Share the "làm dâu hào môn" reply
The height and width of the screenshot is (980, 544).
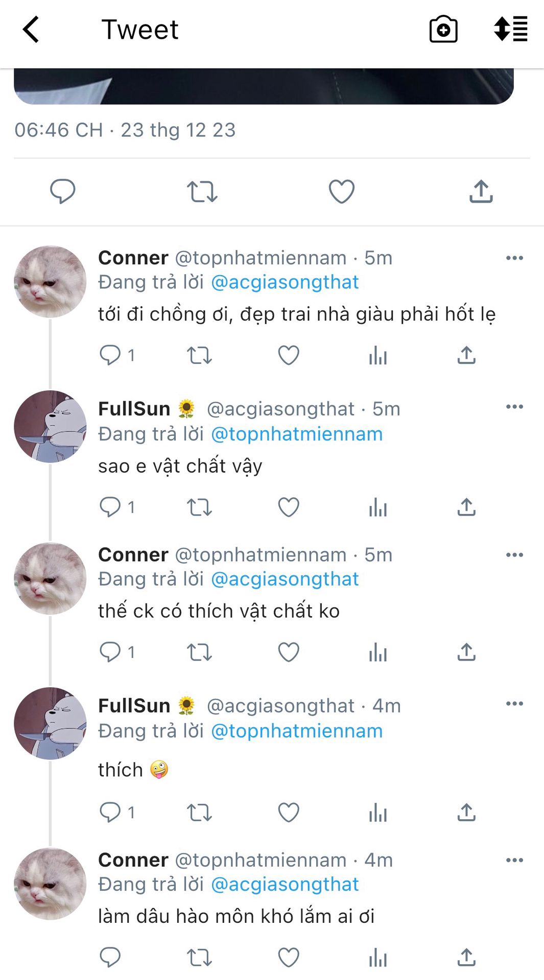tap(466, 958)
